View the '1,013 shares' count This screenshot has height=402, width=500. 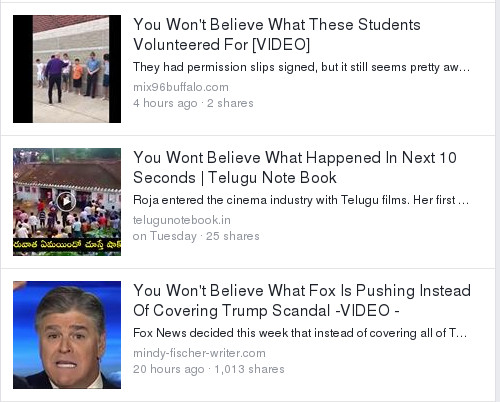[x=249, y=369]
